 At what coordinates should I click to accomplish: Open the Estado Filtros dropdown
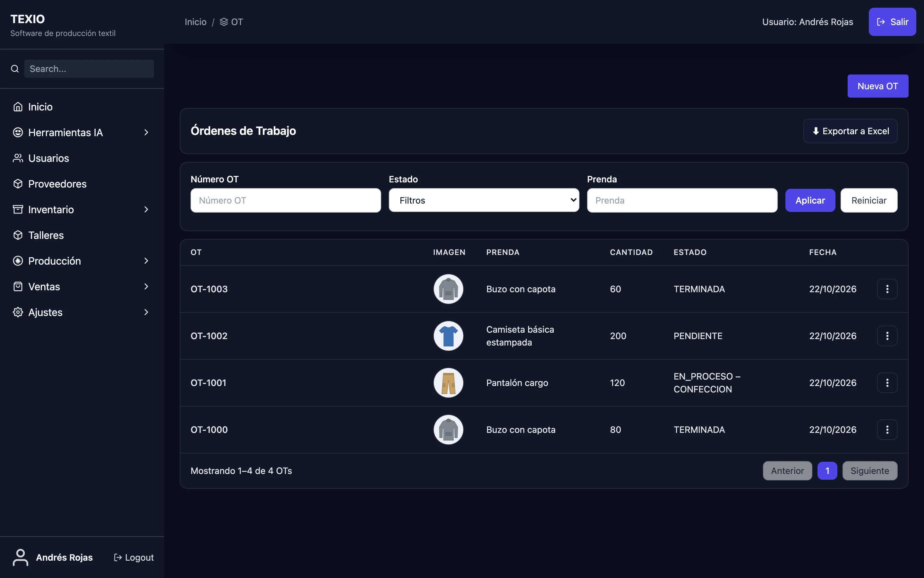click(x=484, y=200)
